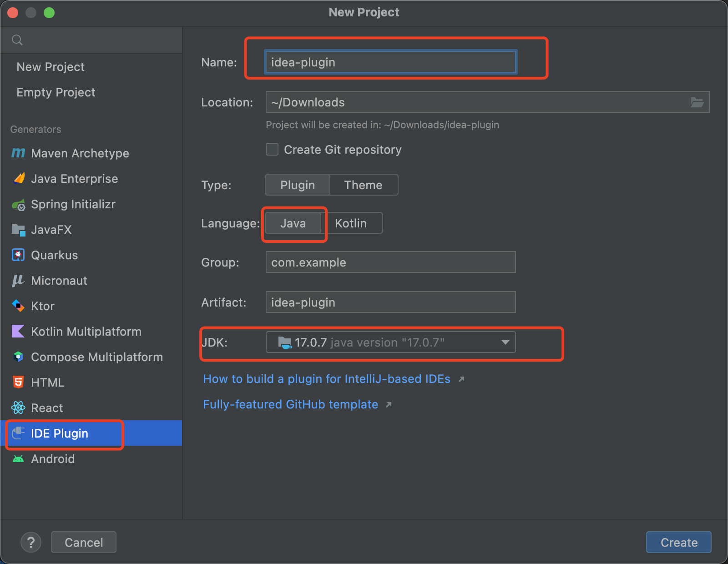The width and height of the screenshot is (728, 564).
Task: Click the Android robot icon
Action: click(x=18, y=459)
